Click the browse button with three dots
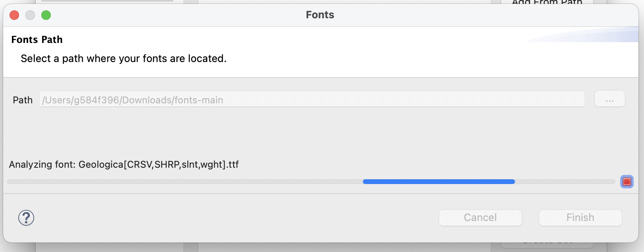Screen dimensions: 644x252 609,99
